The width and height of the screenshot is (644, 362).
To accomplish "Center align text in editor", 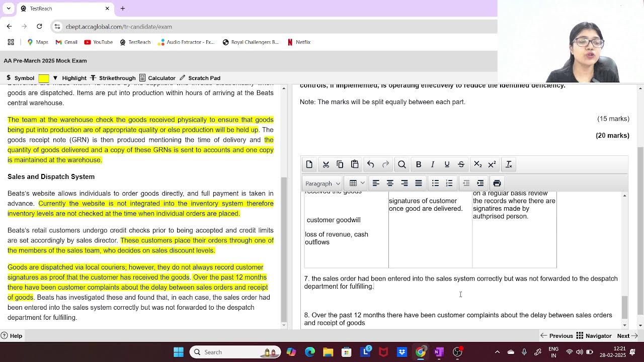I will tap(390, 183).
